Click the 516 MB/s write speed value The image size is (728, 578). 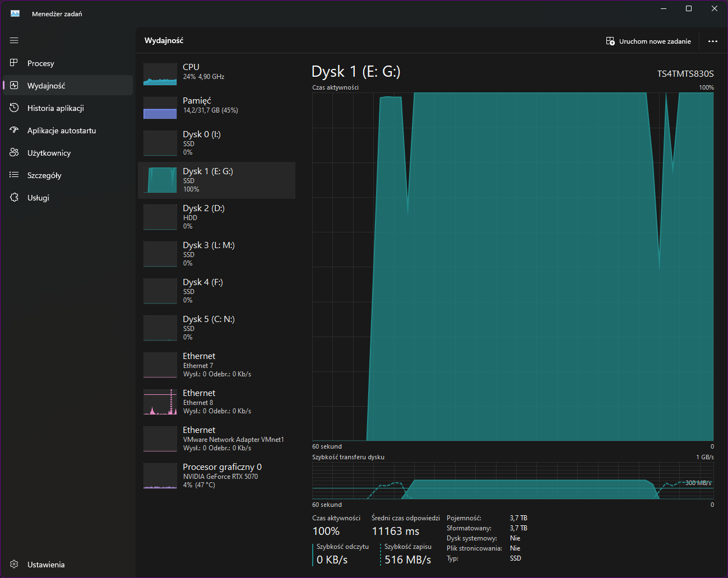pos(408,560)
